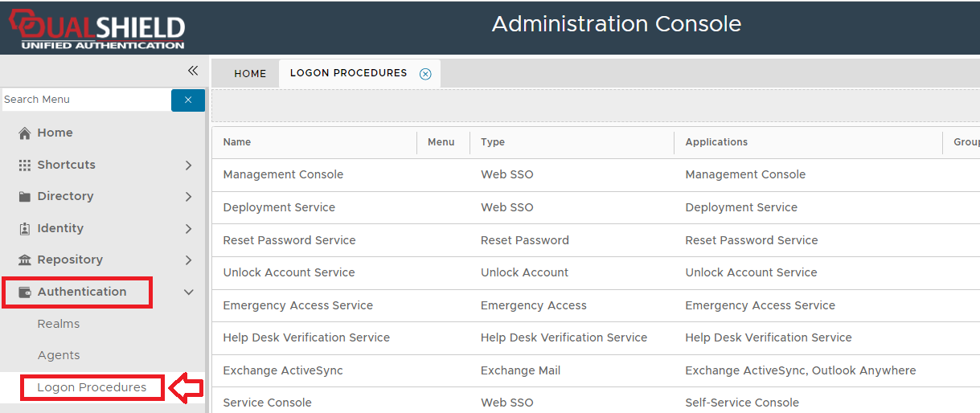Open the Exchange ActiveSync logon procedure row
This screenshot has width=980, height=413.
click(x=283, y=370)
